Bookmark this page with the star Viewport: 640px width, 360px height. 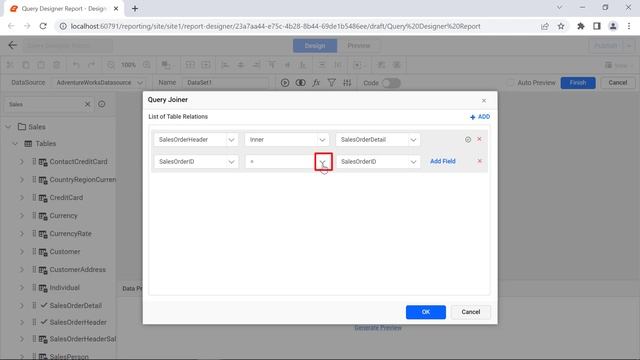coord(561,26)
